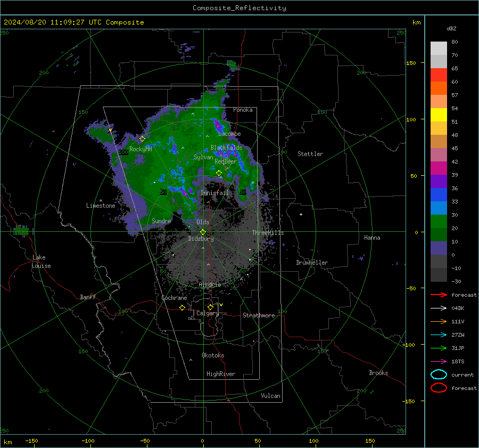This screenshot has height=448, width=479.
Task: Click the bright yellow dBZ scale swatch
Action: [x=439, y=115]
